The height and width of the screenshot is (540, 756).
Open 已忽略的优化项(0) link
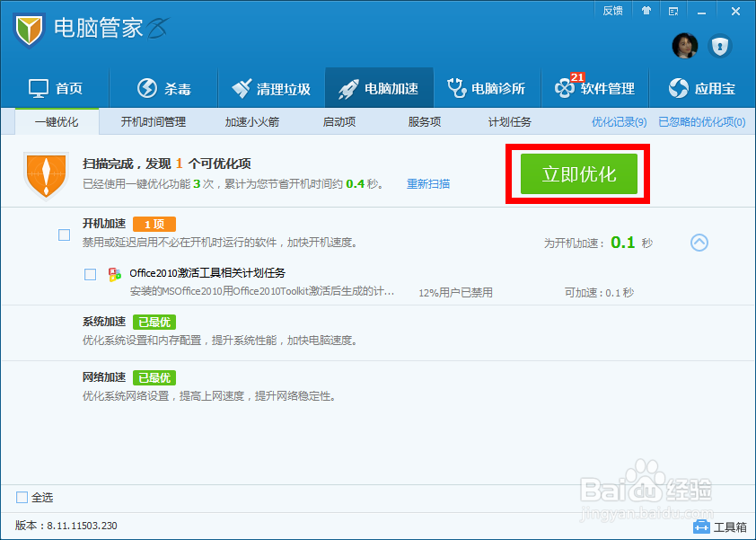click(x=702, y=122)
